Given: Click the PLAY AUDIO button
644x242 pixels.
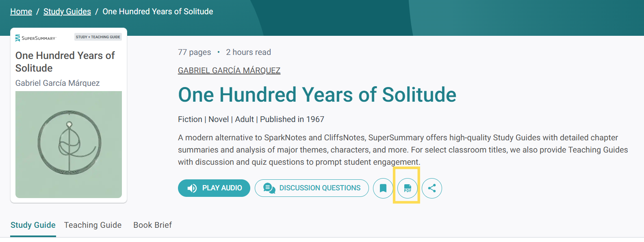Looking at the screenshot, I should (x=214, y=188).
